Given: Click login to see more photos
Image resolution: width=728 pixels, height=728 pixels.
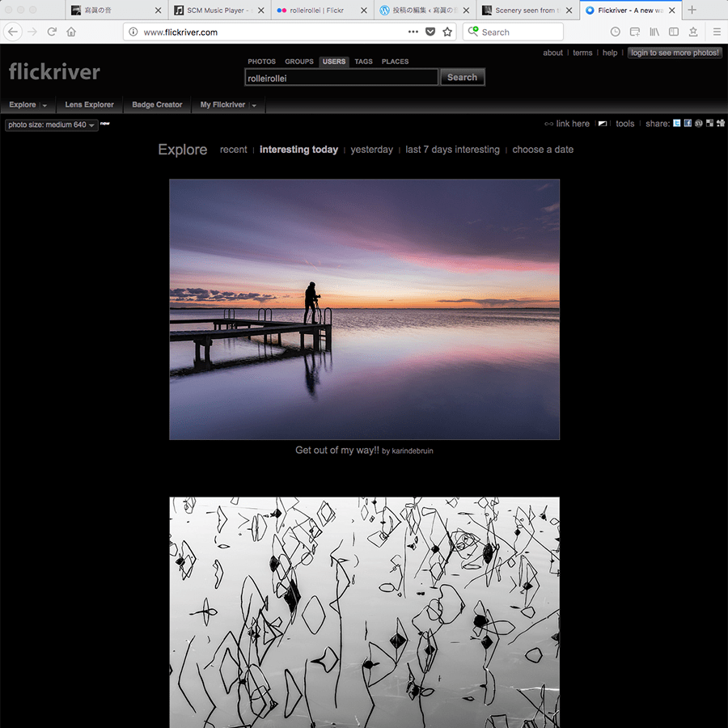Looking at the screenshot, I should [x=675, y=53].
